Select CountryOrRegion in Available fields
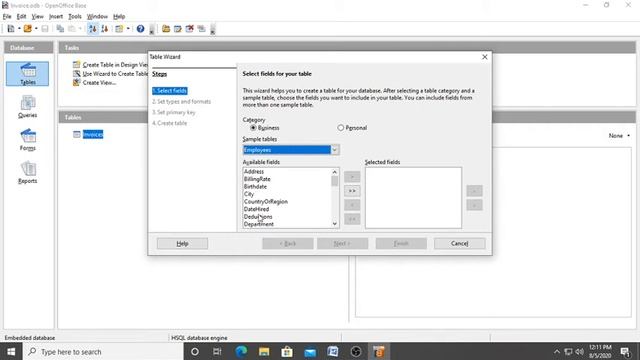This screenshot has width=640, height=360. 266,202
